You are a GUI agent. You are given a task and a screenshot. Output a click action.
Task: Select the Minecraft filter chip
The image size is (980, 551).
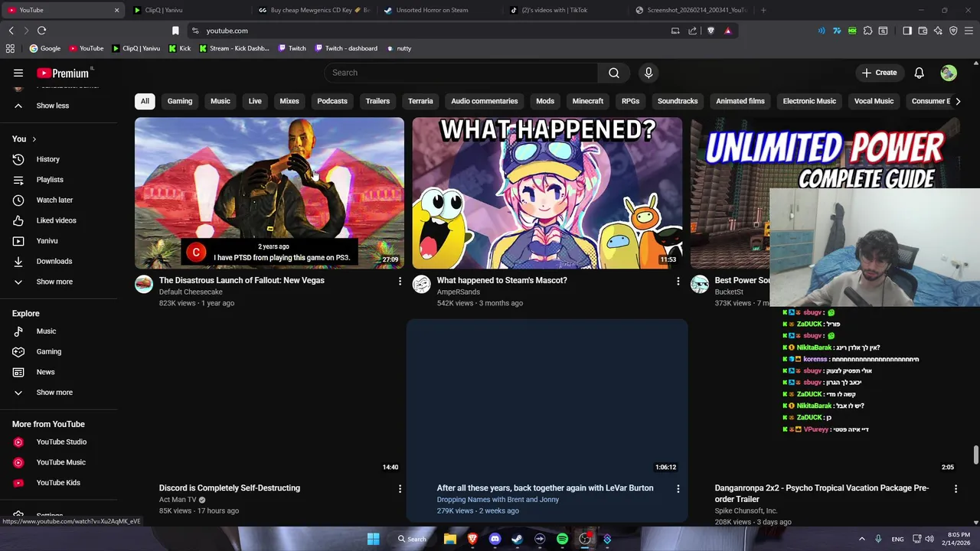coord(588,101)
